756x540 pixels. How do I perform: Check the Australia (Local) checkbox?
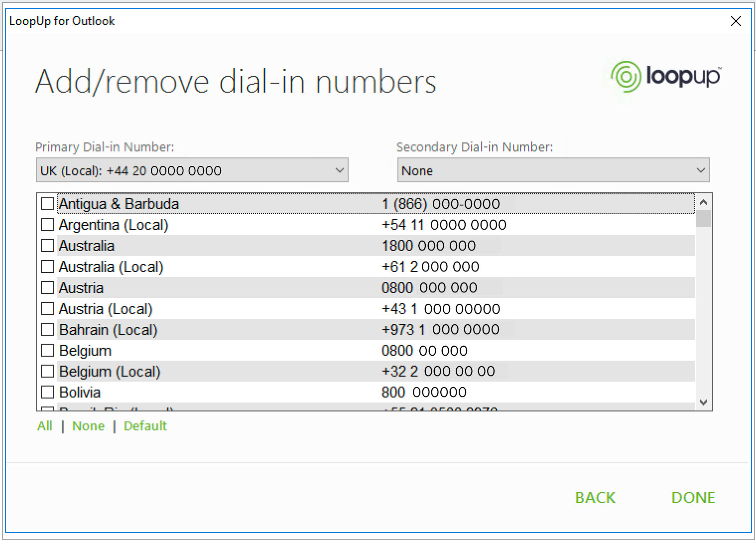[47, 267]
